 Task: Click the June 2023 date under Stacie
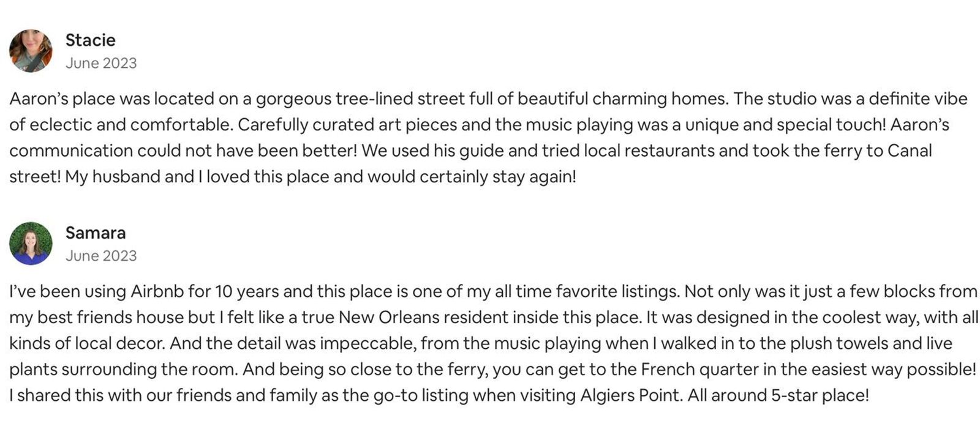point(100,63)
